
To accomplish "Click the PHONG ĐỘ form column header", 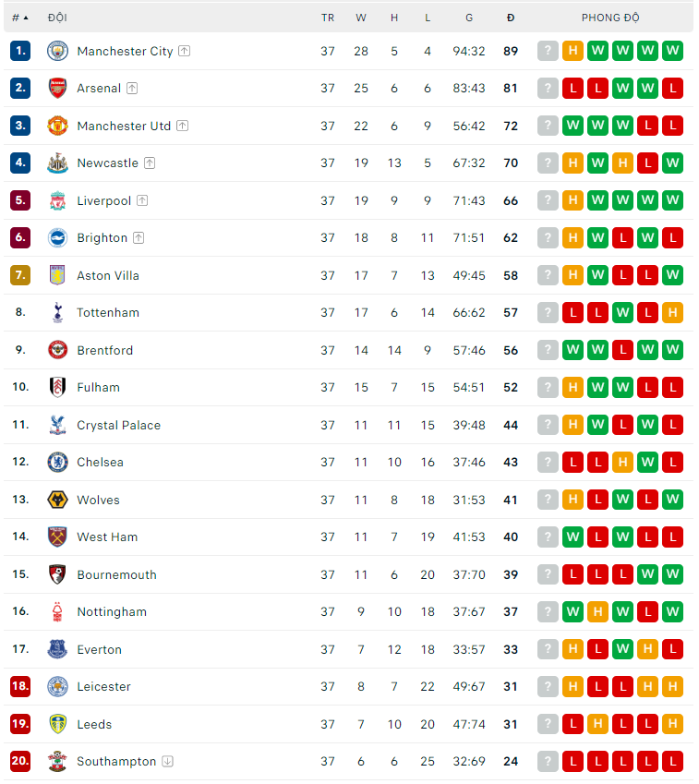I will click(x=610, y=18).
